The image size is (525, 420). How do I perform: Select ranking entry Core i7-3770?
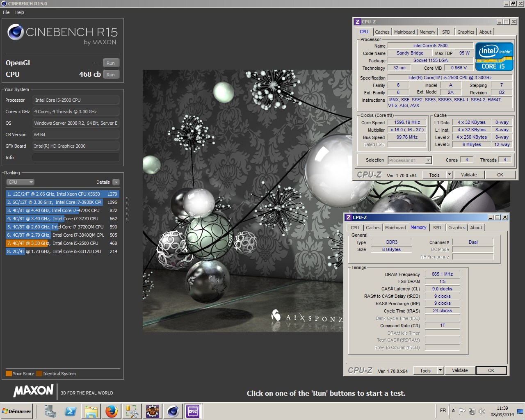tap(62, 219)
